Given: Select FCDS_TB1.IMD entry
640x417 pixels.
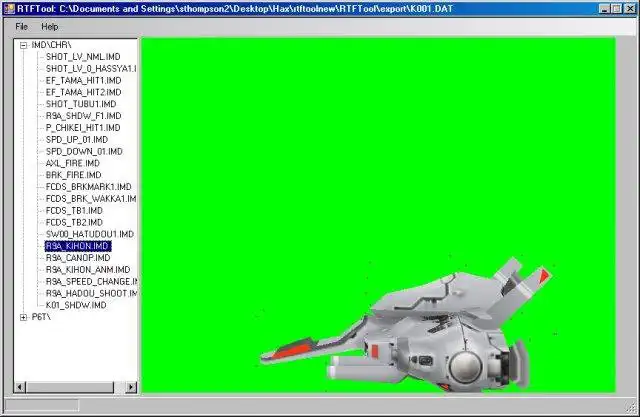Looking at the screenshot, I should [74, 211].
